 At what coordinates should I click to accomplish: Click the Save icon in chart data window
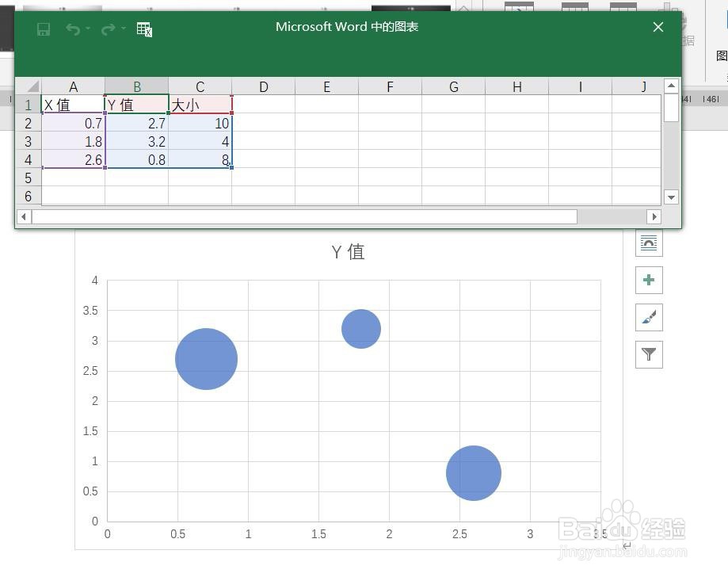point(44,29)
